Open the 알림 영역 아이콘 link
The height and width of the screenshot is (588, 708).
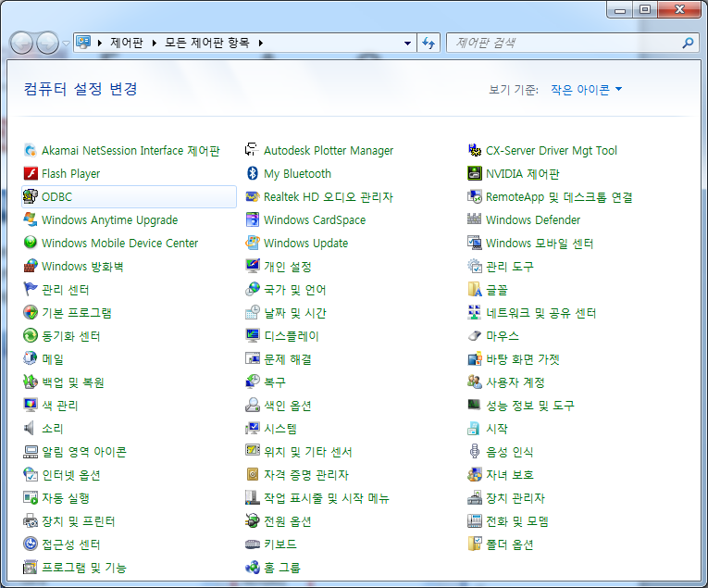click(84, 451)
